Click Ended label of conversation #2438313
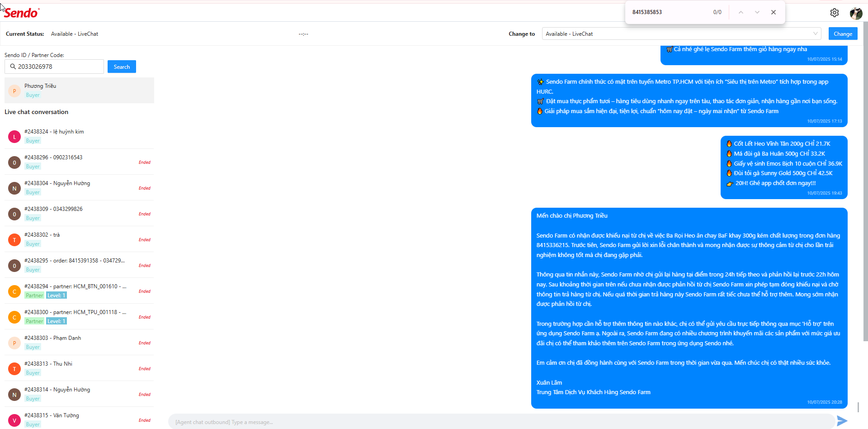 [x=145, y=369]
